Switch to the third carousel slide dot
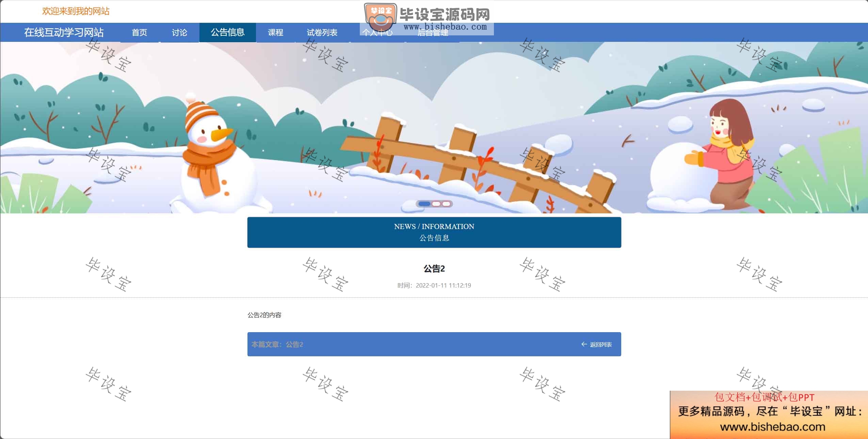This screenshot has height=439, width=868. coord(446,204)
